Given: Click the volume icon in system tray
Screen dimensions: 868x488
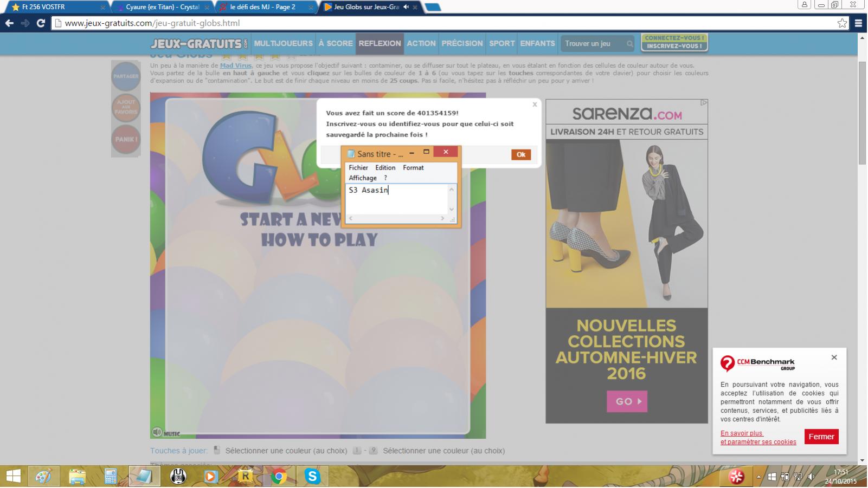Looking at the screenshot, I should pyautogui.click(x=811, y=477).
